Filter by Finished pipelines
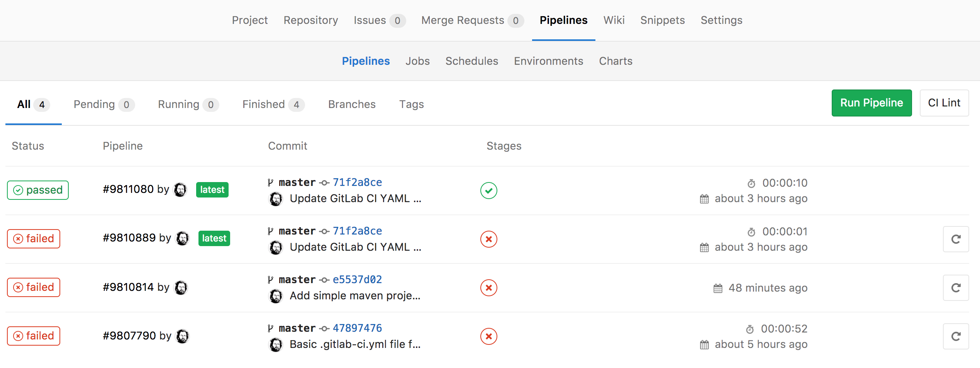The image size is (980, 368). click(273, 105)
